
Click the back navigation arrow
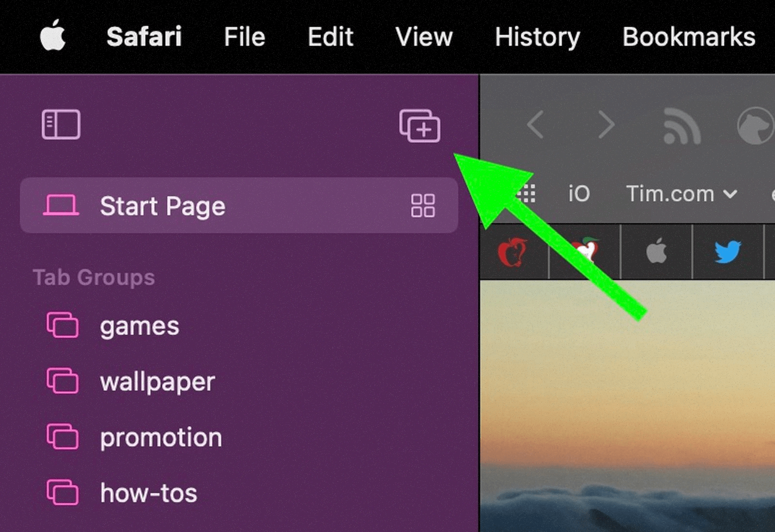tap(535, 125)
